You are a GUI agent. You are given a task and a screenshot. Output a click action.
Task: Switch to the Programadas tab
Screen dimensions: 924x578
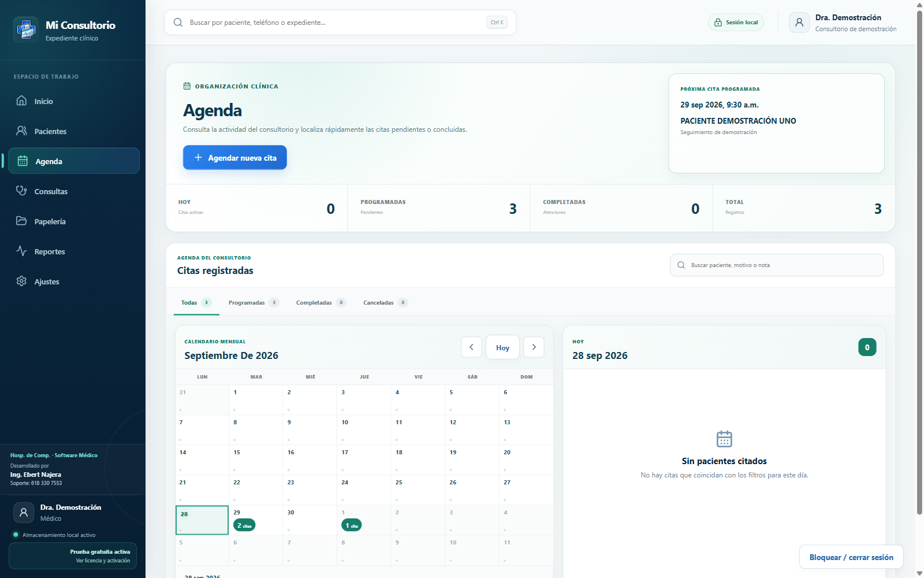coord(254,303)
